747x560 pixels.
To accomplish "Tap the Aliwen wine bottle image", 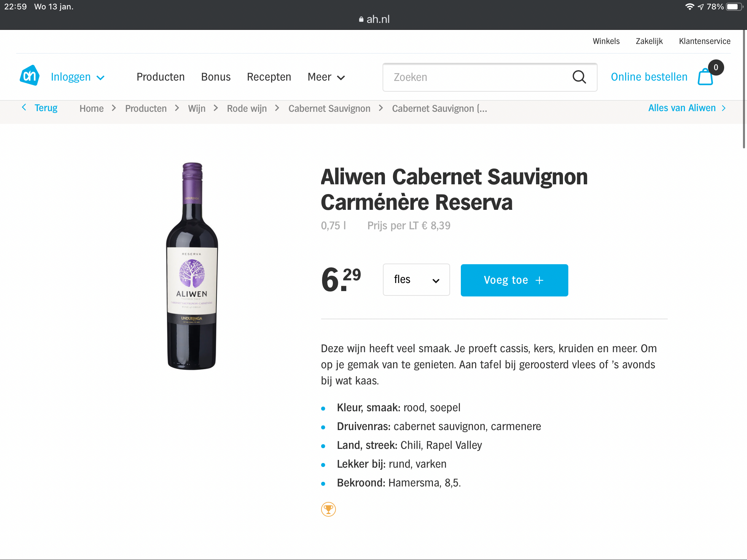I will [x=192, y=266].
